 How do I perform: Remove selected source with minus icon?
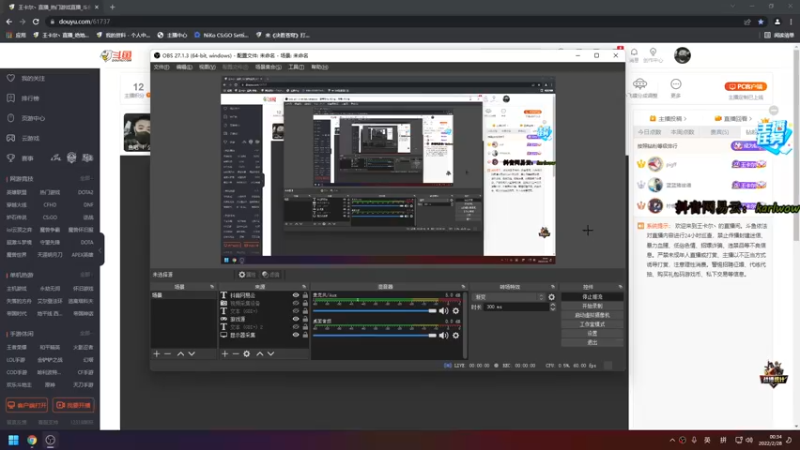[235, 354]
